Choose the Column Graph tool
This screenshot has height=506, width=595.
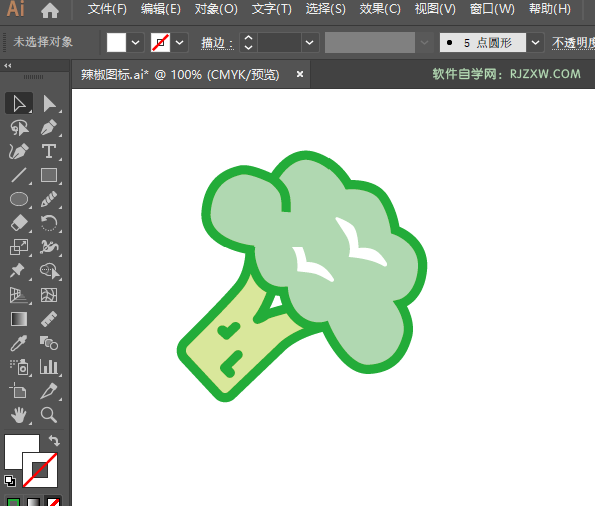[49, 367]
